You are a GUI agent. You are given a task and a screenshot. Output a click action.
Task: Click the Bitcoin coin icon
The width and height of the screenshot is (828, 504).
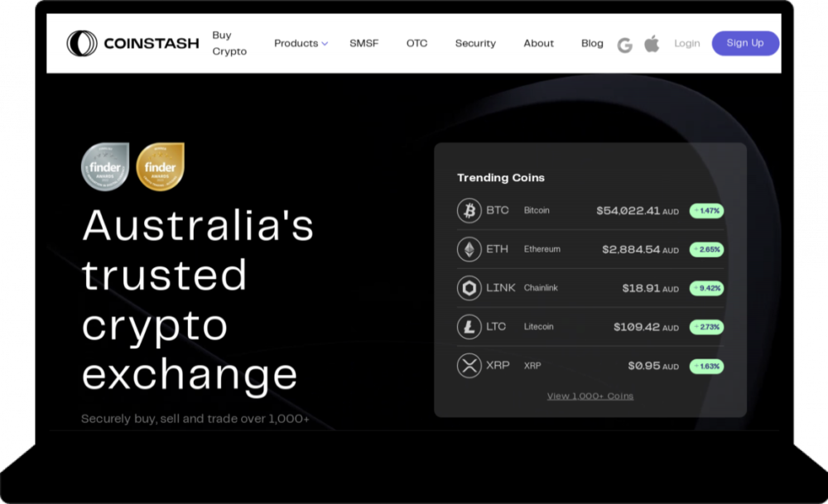(x=469, y=210)
